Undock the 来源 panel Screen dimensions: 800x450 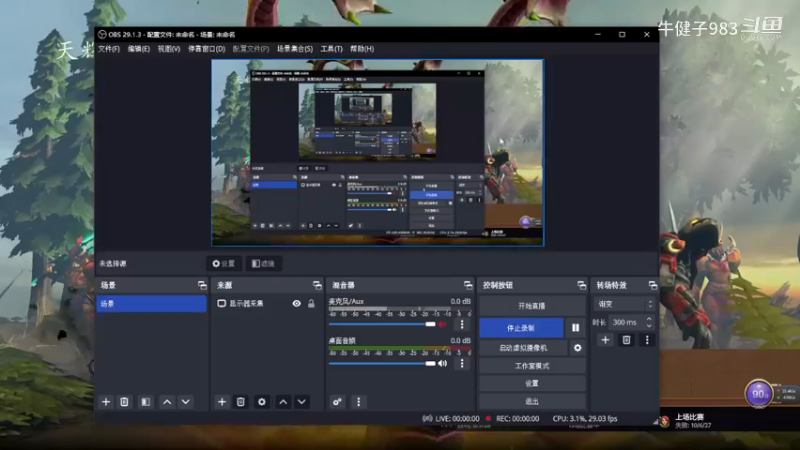click(317, 285)
